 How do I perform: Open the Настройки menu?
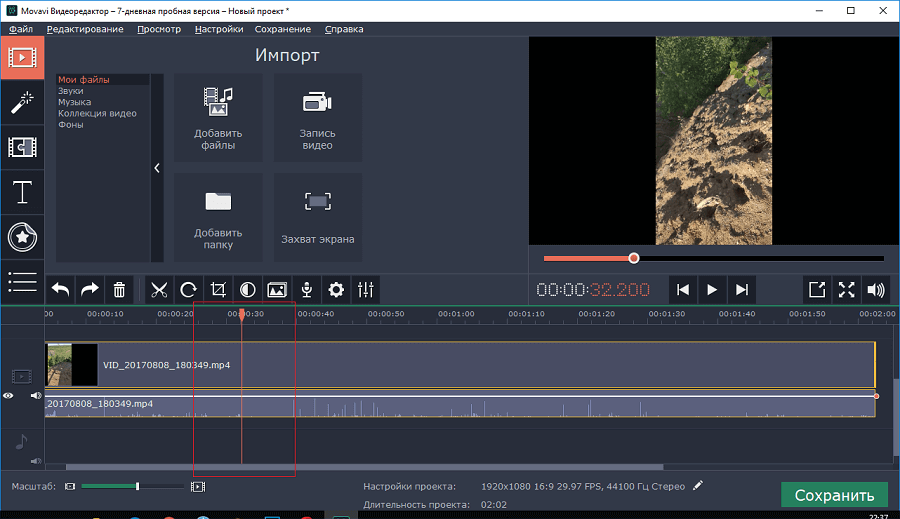click(x=219, y=29)
